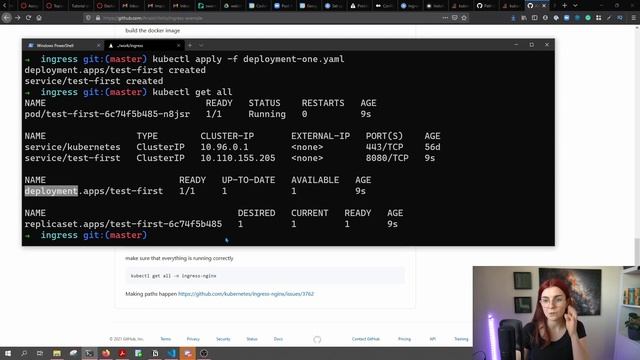Screen dimensions: 640x360
Task: Click the Windows Terminal taskbar icon
Action: click(89, 353)
